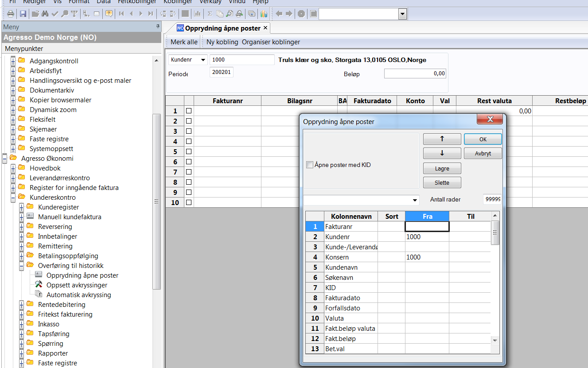Collapse the Agresso Økonomi tree node
The height and width of the screenshot is (368, 588).
[4, 158]
